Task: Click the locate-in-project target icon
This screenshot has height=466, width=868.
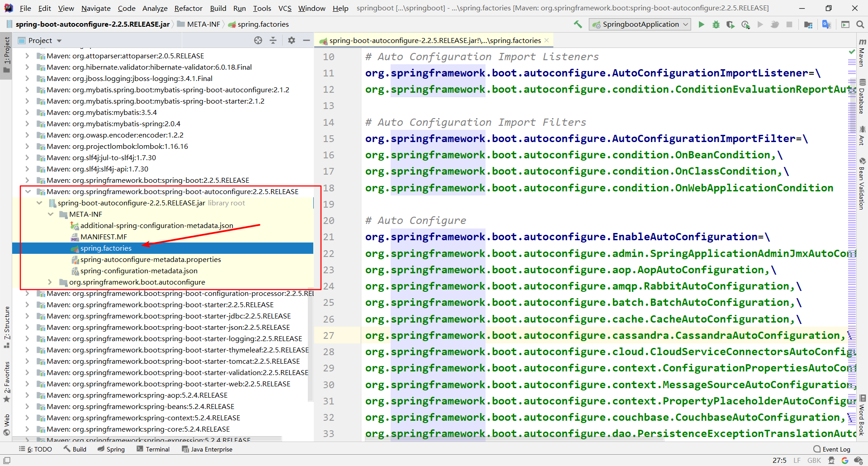Action: [258, 40]
